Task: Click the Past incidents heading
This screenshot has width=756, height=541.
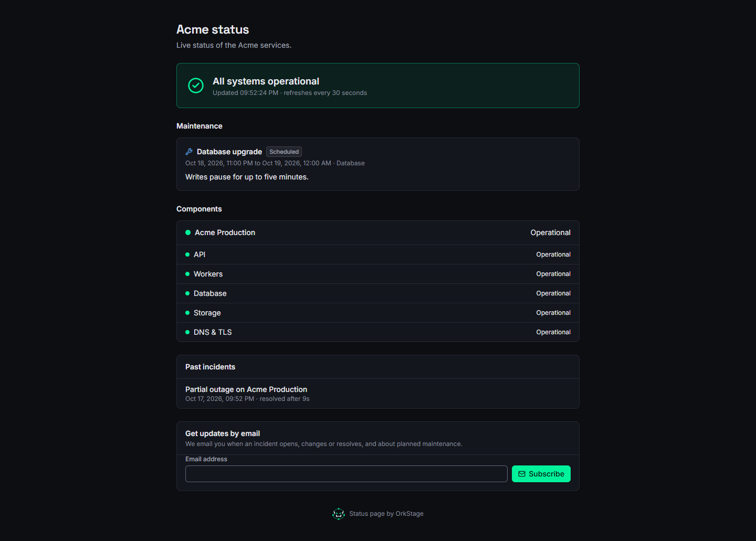Action: (210, 367)
